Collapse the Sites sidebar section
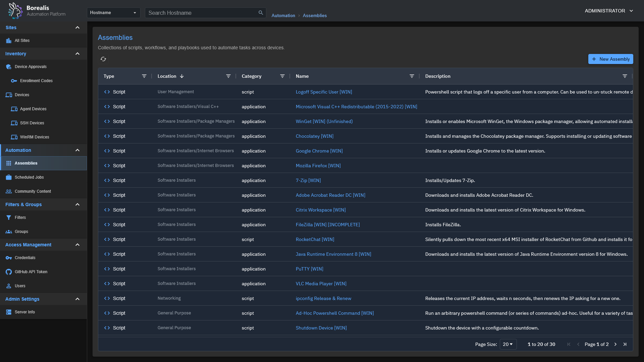Screen dimensions: 644x362 77,27
